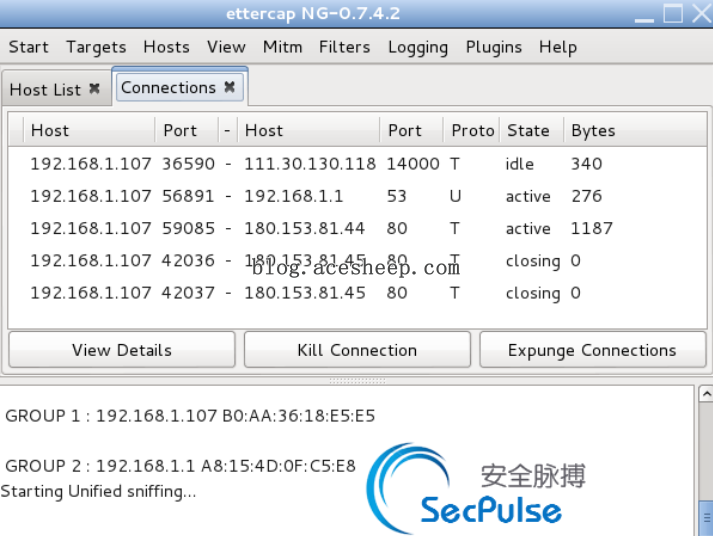
Task: Close the Host List tab
Action: click(94, 88)
